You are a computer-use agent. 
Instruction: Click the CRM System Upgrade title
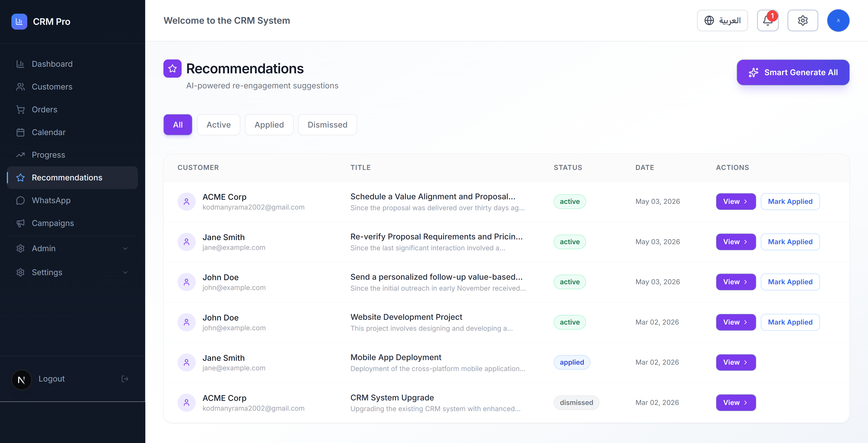(392, 398)
